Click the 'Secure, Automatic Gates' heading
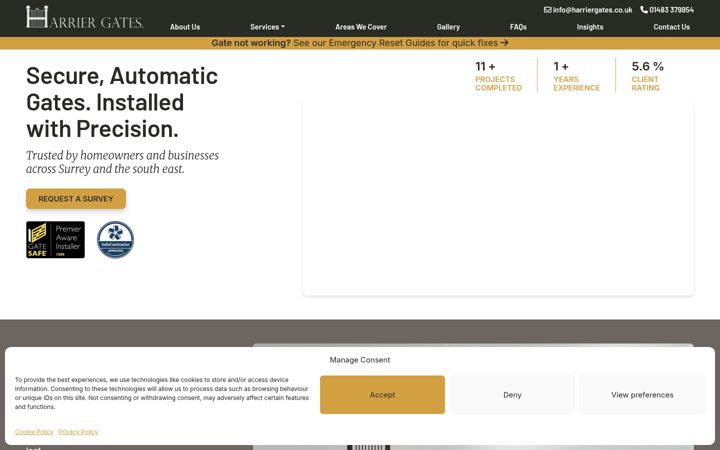The width and height of the screenshot is (720, 450). click(122, 102)
